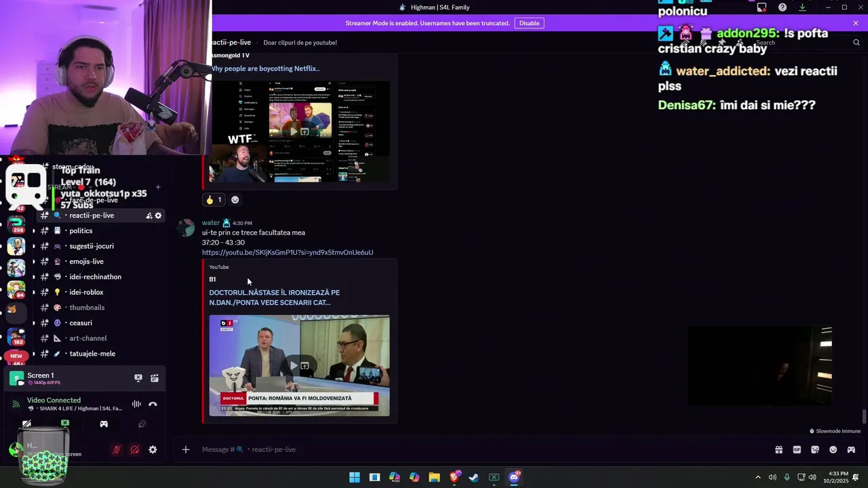Toggle headphone deafen

click(134, 449)
